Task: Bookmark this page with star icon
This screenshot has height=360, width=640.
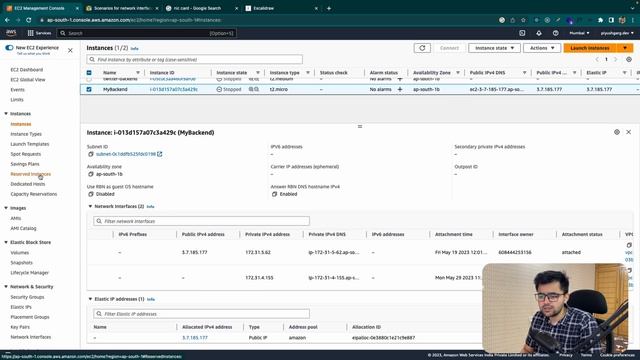Action: (523, 20)
